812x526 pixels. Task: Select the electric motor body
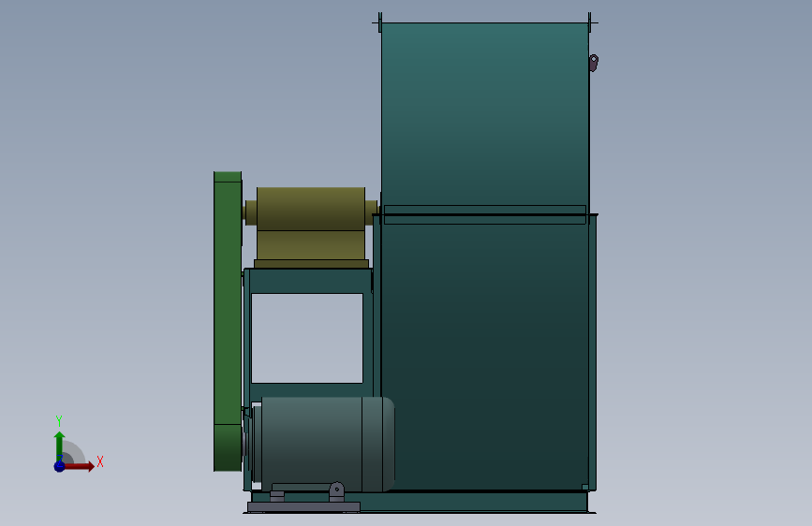click(x=312, y=445)
